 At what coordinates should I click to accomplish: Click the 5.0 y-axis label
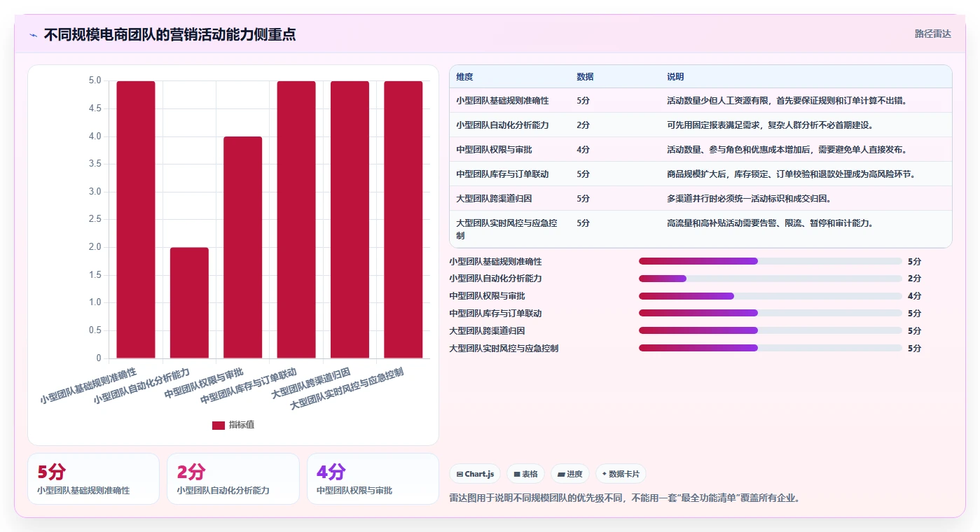95,81
